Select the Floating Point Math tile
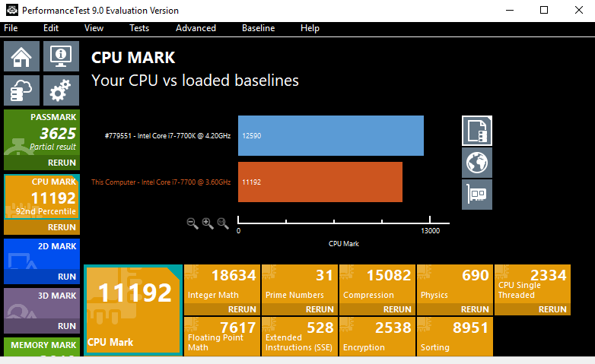The width and height of the screenshot is (595, 364). 221,337
